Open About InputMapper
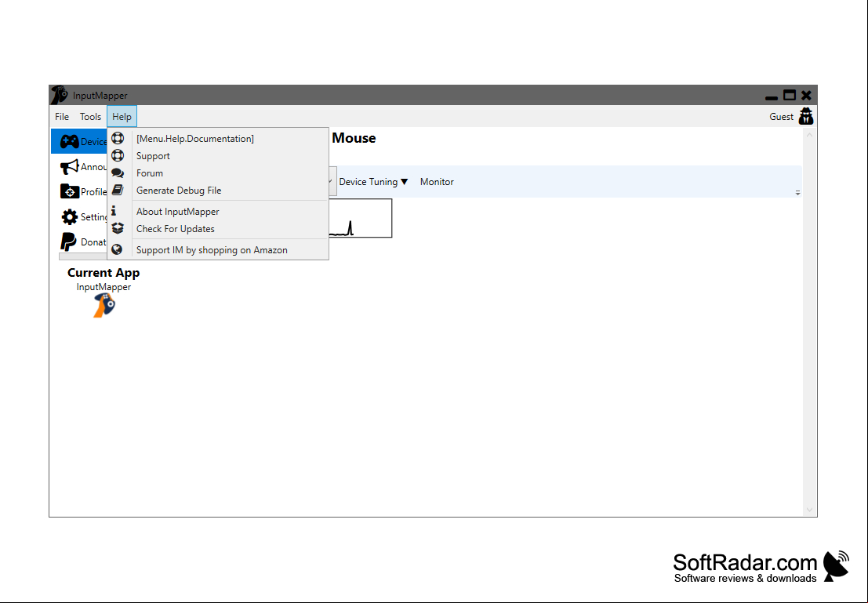The width and height of the screenshot is (868, 603). pyautogui.click(x=218, y=212)
